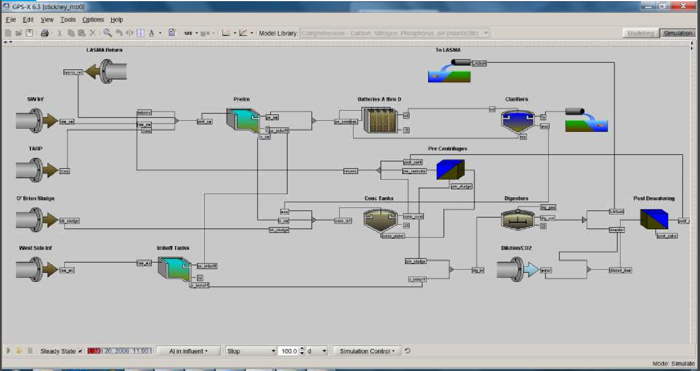Select the Dilution/CO2 influent object

pos(518,270)
